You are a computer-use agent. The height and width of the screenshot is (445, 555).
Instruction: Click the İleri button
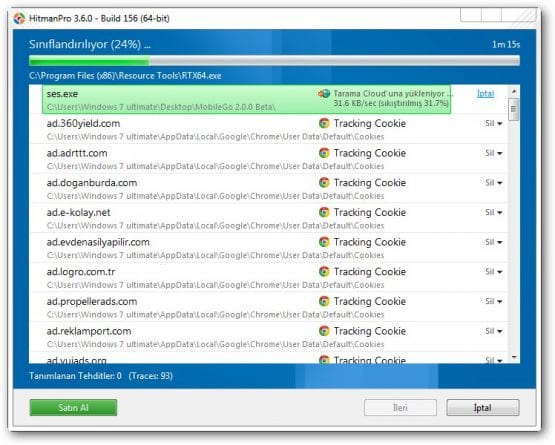click(x=400, y=407)
